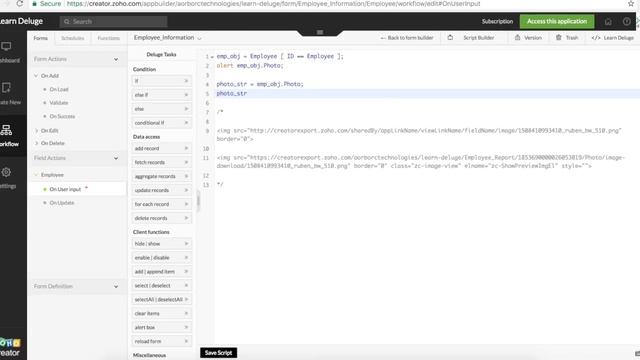The width and height of the screenshot is (640, 360).
Task: Click Save Script button
Action: (x=218, y=353)
